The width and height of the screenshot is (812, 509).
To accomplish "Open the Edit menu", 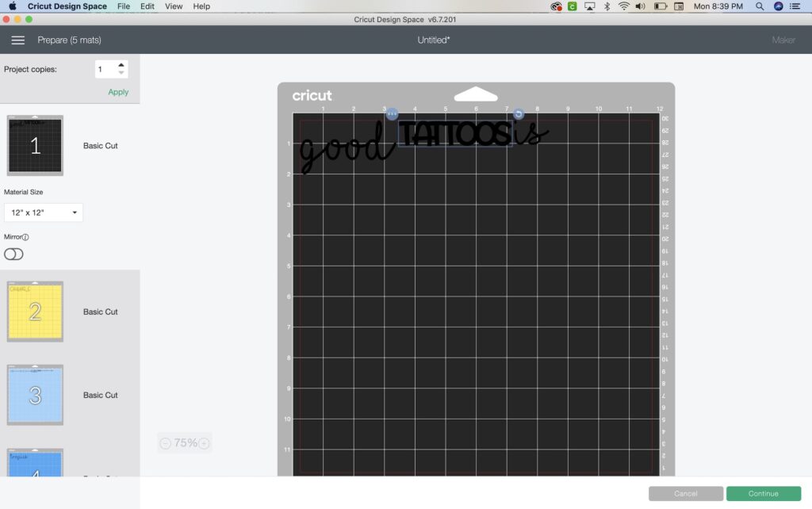I will (x=147, y=6).
